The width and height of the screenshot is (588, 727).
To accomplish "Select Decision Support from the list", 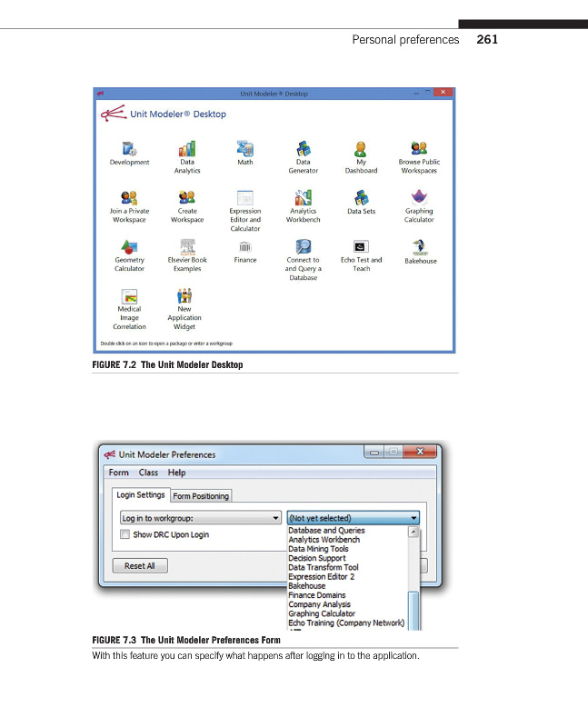I will pyautogui.click(x=316, y=558).
